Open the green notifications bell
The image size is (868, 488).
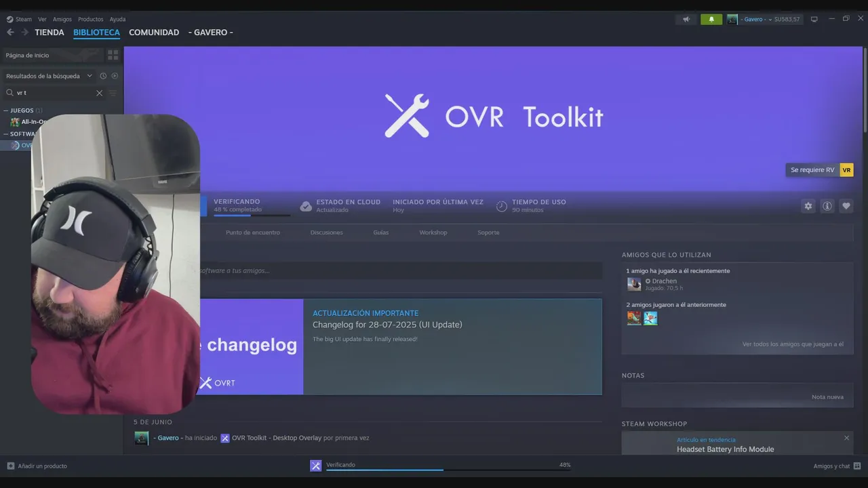(x=711, y=19)
